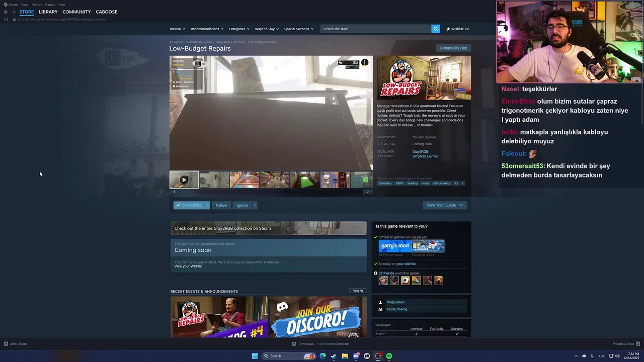644x362 pixels.
Task: Switch to the STORE tab
Action: click(27, 12)
